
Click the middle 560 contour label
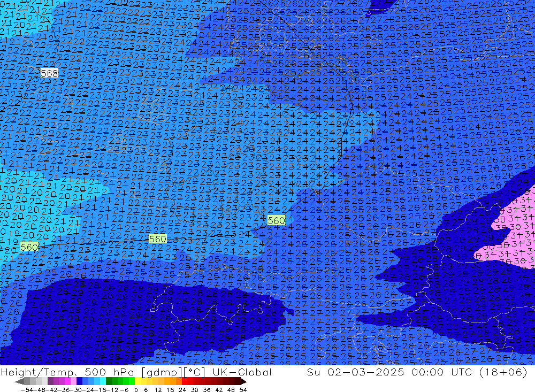point(158,239)
